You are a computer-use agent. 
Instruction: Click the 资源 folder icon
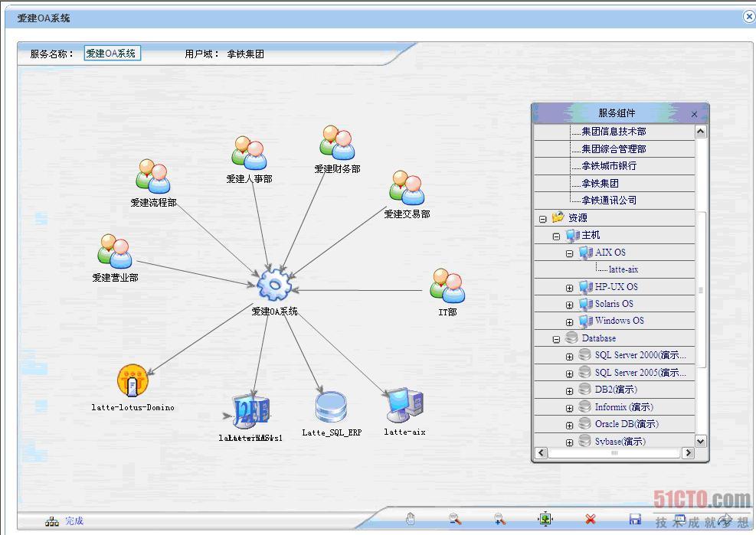coord(558,217)
